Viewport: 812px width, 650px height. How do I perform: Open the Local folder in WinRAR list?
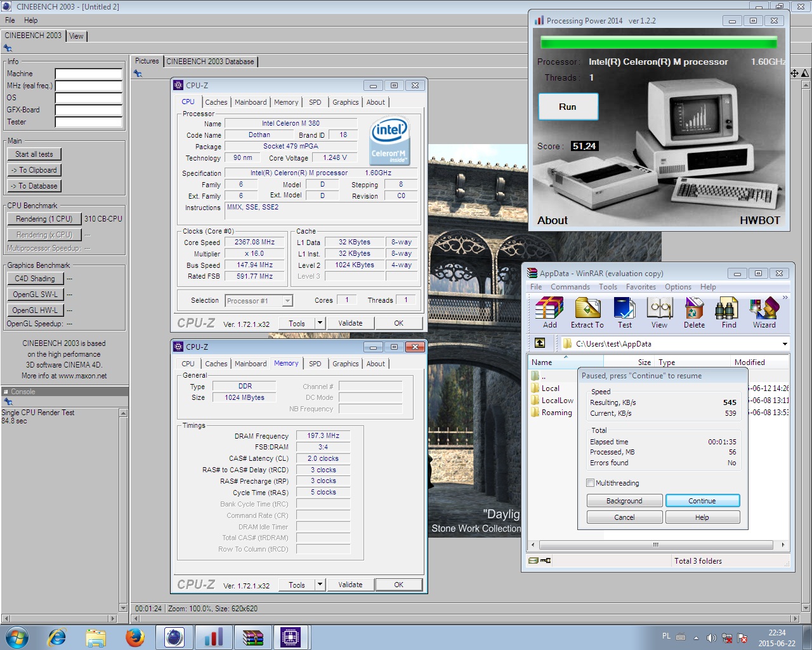coord(550,388)
